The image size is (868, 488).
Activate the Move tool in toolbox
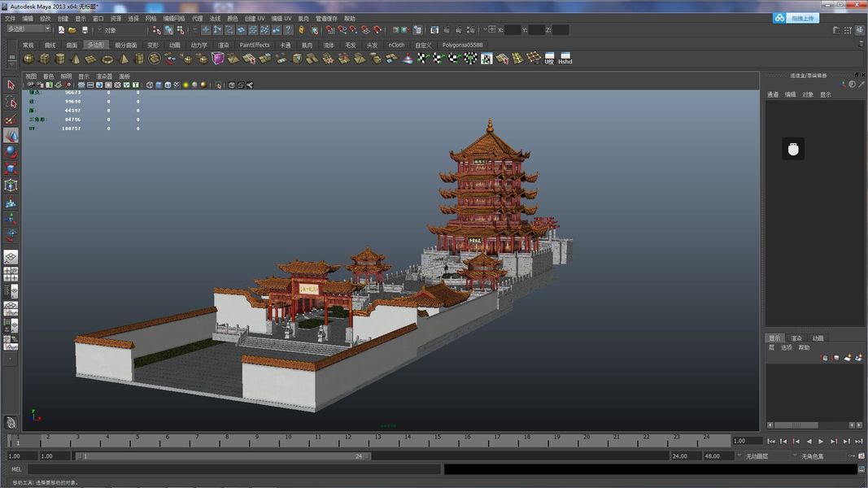[x=11, y=136]
